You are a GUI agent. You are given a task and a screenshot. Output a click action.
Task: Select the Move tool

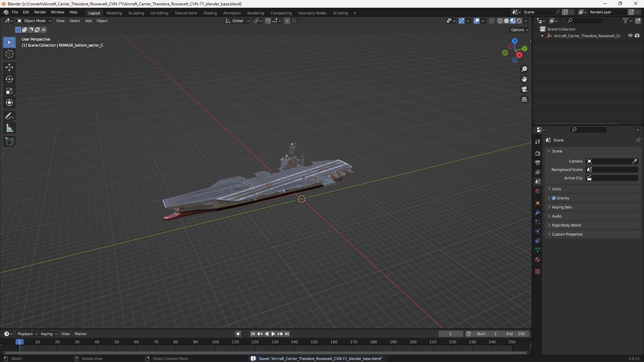click(x=9, y=67)
